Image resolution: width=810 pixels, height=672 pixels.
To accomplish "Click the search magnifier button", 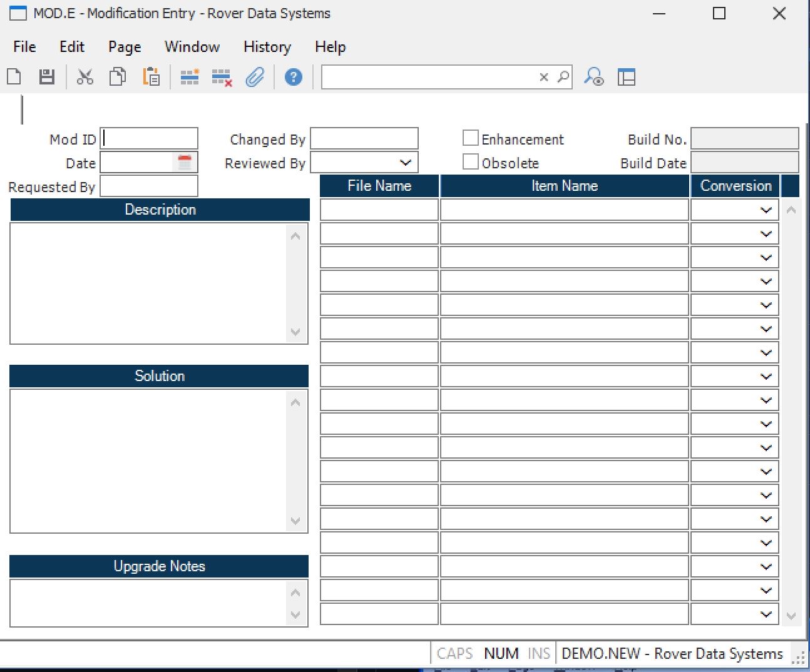I will (x=563, y=77).
